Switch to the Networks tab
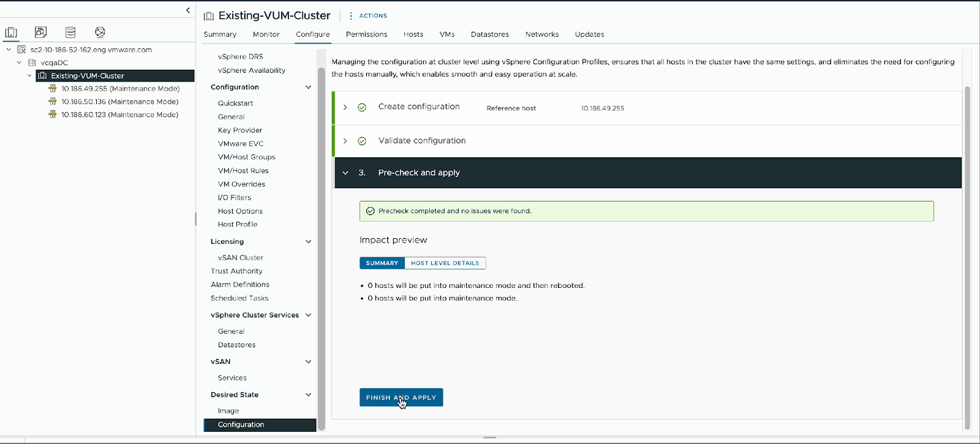Screen dimensions: 980x444 pos(542,34)
